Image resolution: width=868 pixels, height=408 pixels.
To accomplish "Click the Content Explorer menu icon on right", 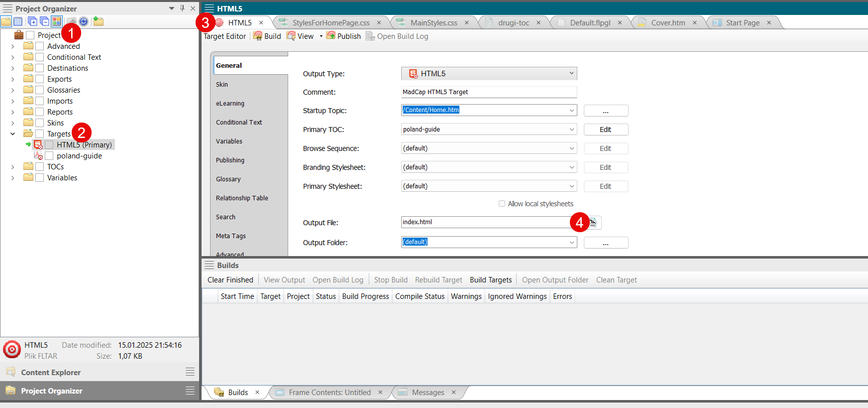I will tap(190, 372).
